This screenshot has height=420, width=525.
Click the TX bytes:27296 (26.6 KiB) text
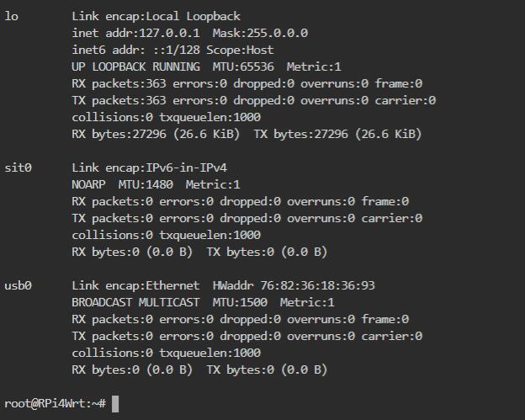(x=337, y=134)
